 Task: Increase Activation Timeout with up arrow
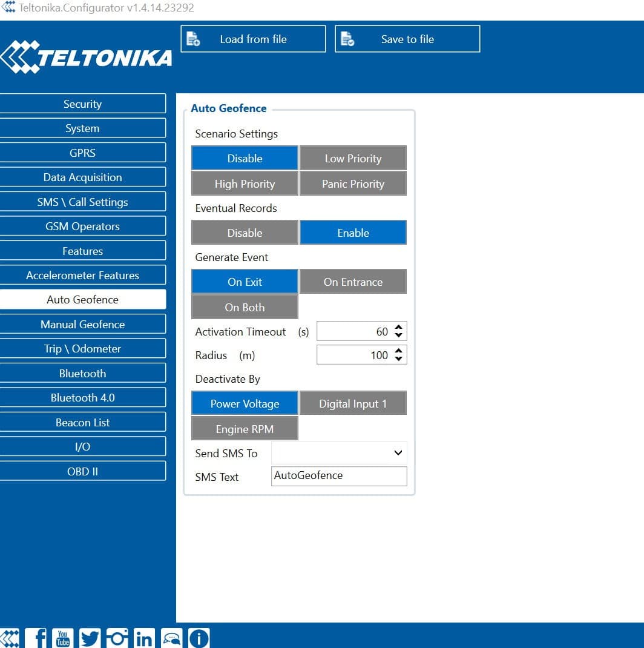click(398, 327)
